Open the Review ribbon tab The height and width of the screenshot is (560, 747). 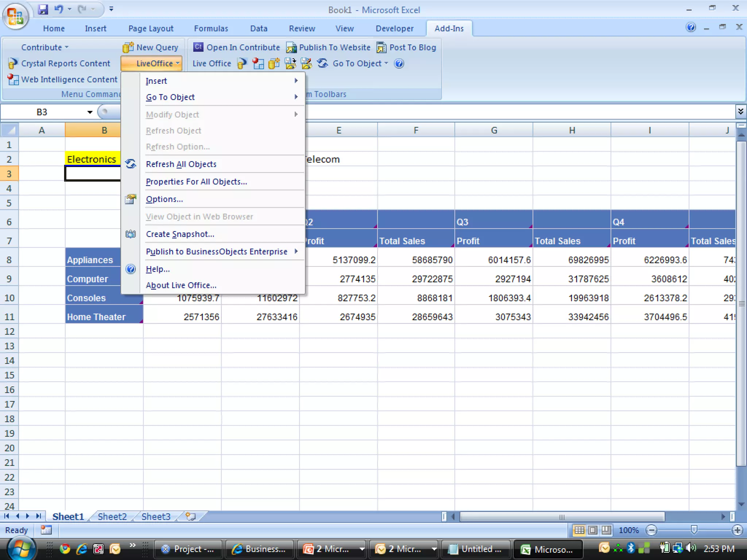pos(302,28)
